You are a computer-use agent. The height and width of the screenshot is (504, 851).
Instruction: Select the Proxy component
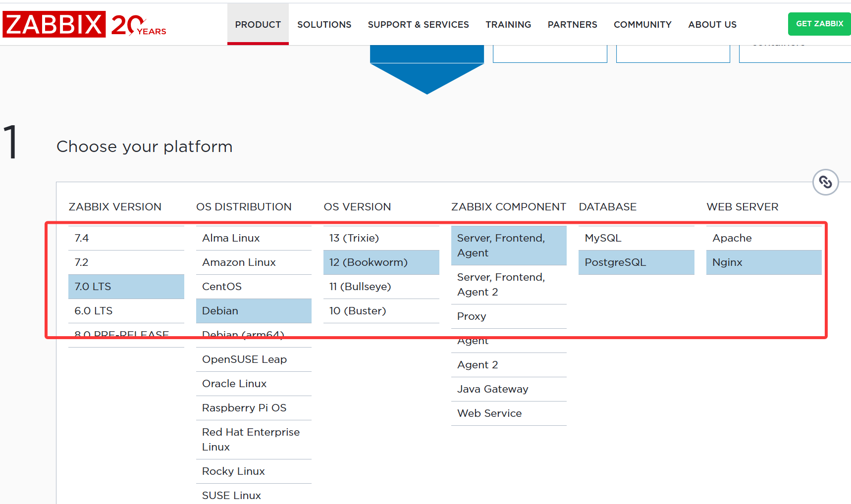coord(508,316)
